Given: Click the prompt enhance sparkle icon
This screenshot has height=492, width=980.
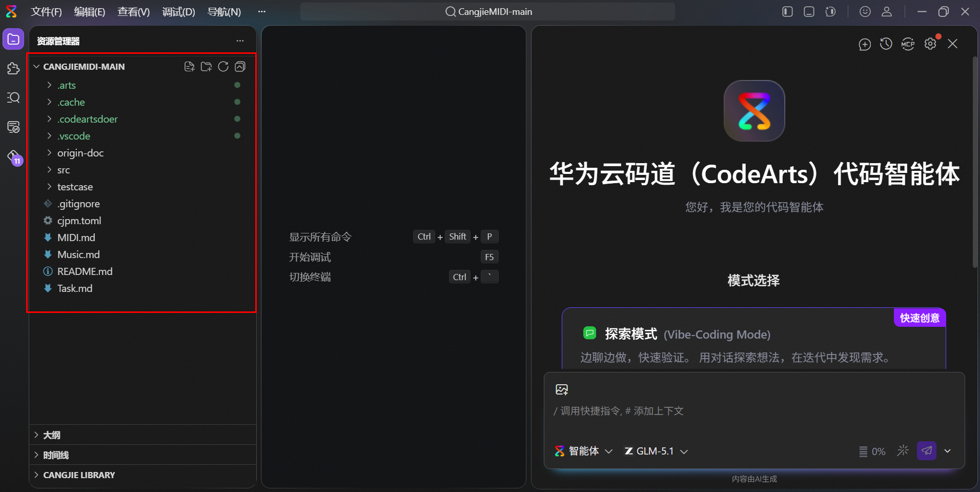Looking at the screenshot, I should [903, 450].
